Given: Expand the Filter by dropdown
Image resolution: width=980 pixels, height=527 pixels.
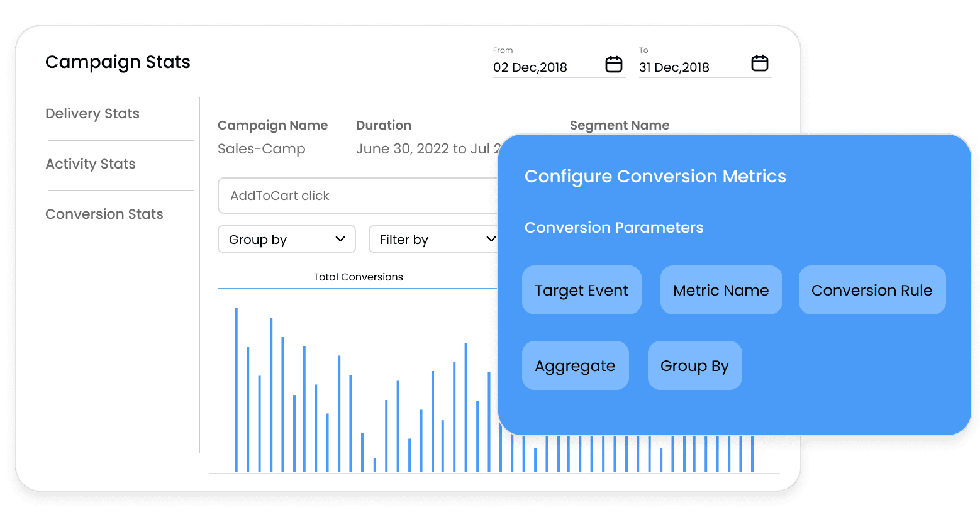Looking at the screenshot, I should (x=434, y=240).
